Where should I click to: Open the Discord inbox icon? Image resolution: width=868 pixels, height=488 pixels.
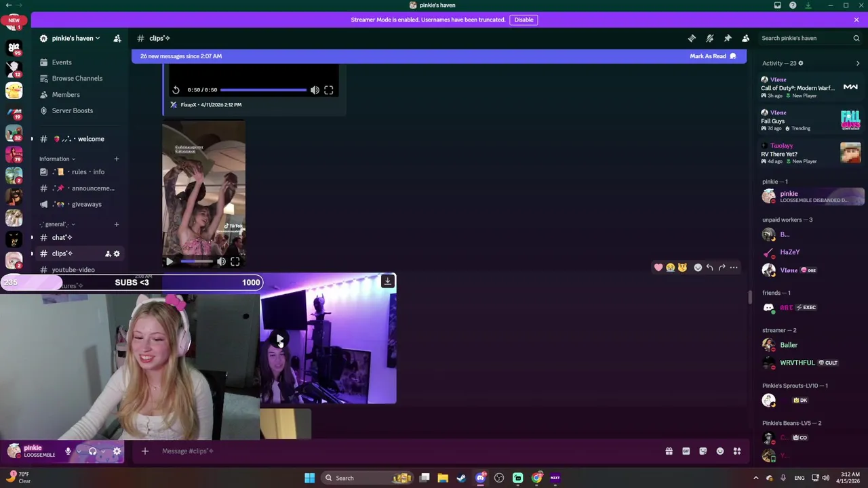coord(778,5)
